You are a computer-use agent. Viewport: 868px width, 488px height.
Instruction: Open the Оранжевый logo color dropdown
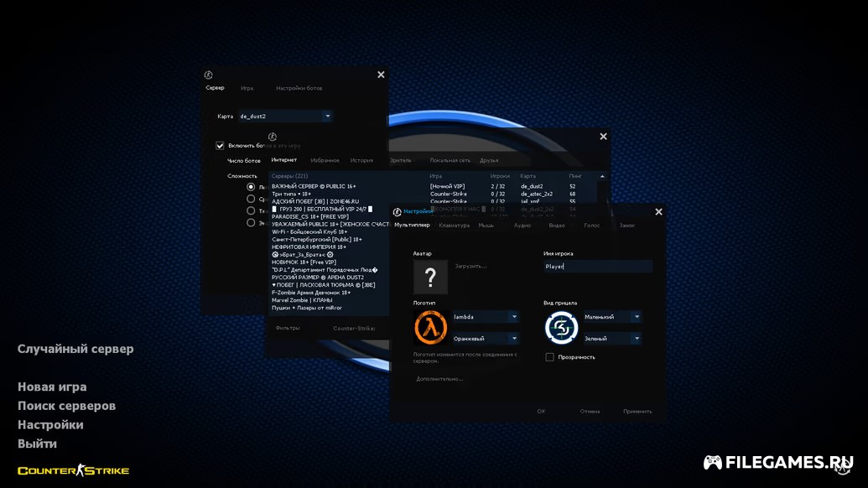(x=486, y=339)
